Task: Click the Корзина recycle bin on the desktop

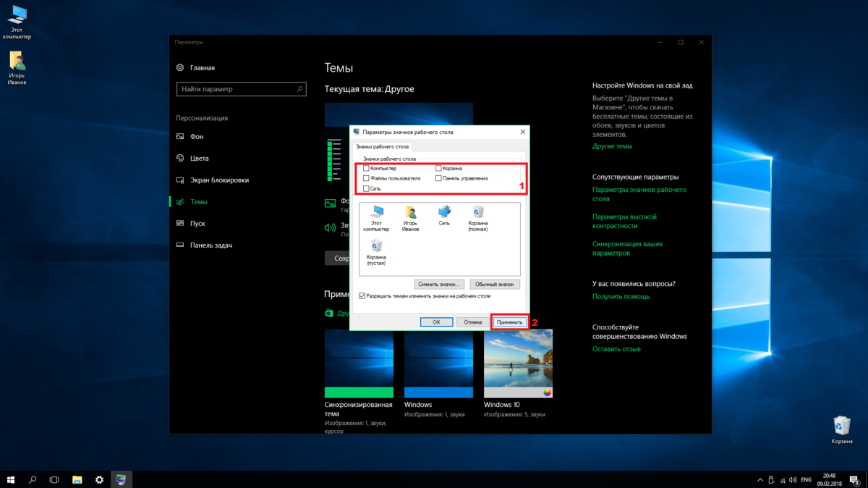Action: (x=842, y=430)
